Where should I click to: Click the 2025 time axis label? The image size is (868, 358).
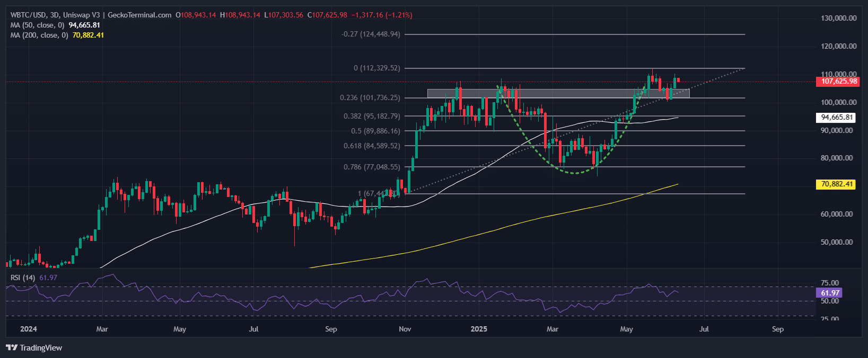pos(478,329)
